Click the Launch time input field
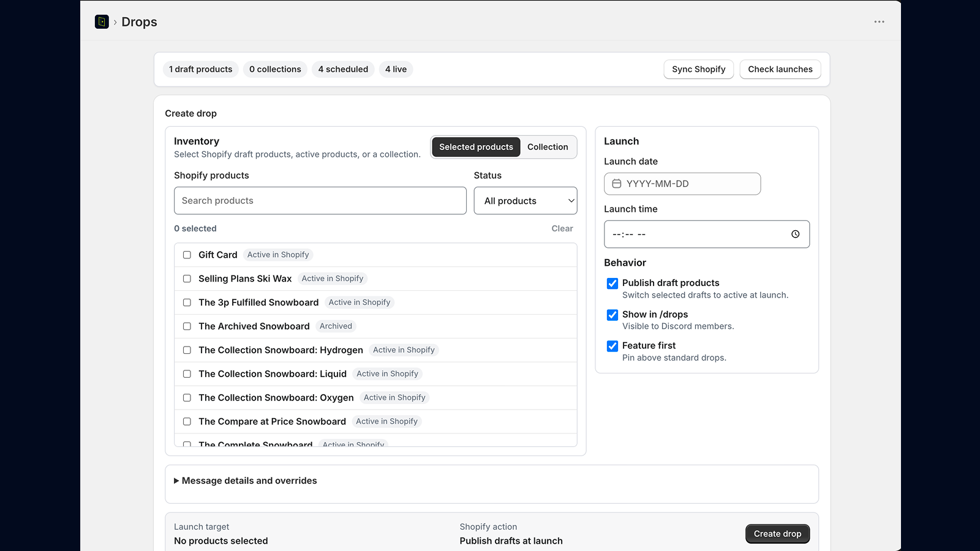 707,234
